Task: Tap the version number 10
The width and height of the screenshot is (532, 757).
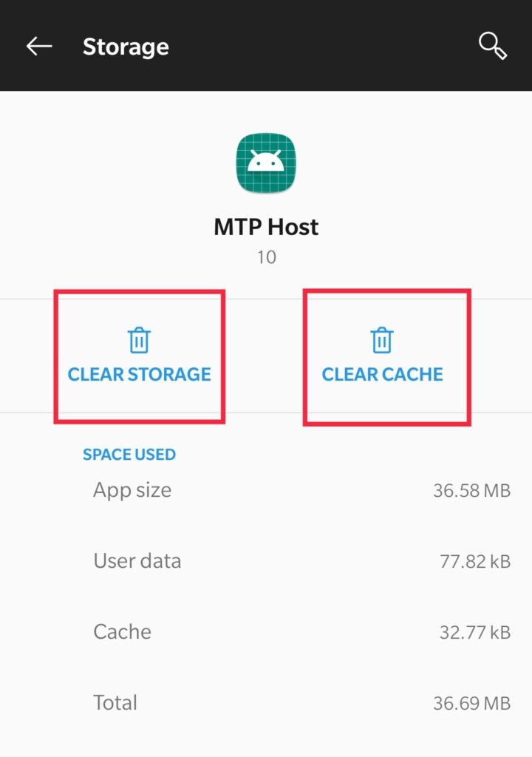Action: [x=267, y=257]
